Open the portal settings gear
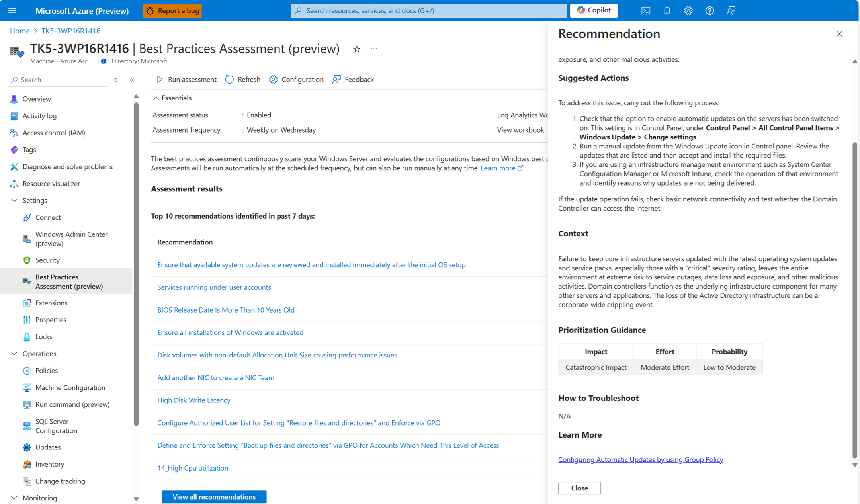This screenshot has height=504, width=860. pos(688,11)
